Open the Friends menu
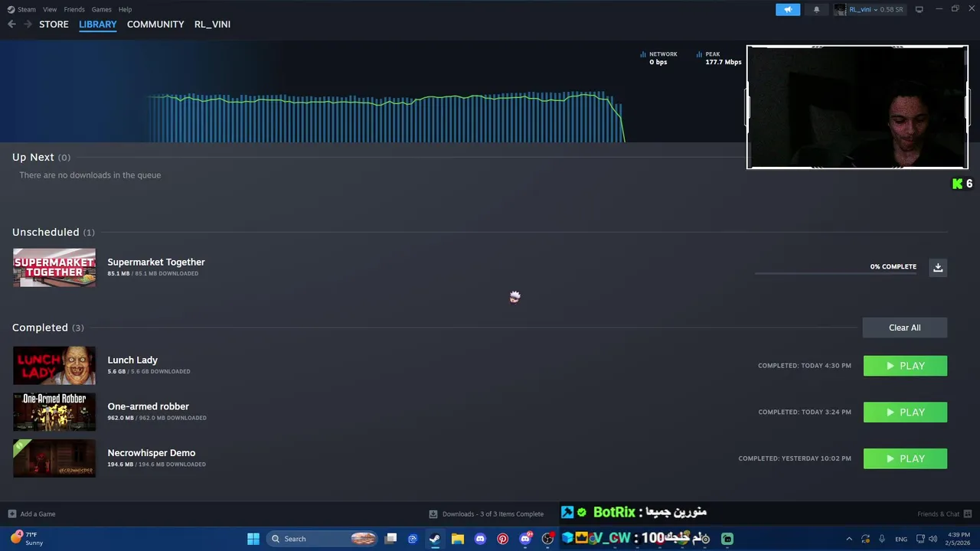The height and width of the screenshot is (551, 980). point(74,9)
